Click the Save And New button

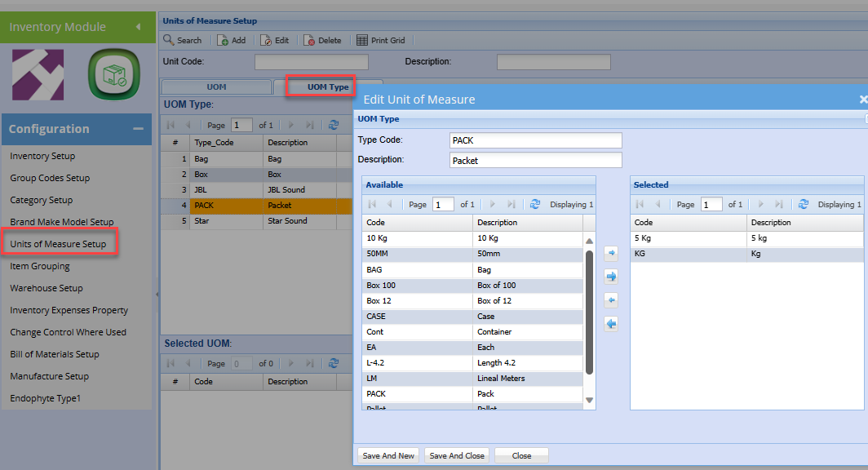388,455
